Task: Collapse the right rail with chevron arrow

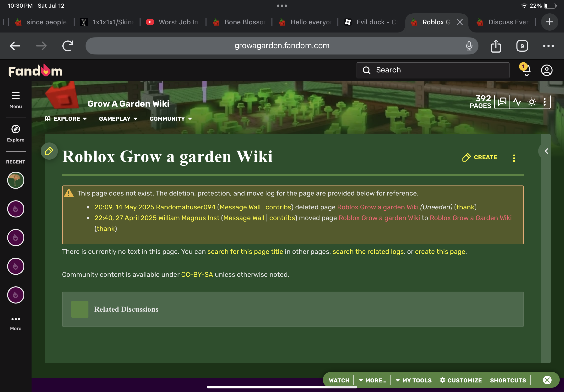Action: pyautogui.click(x=546, y=151)
